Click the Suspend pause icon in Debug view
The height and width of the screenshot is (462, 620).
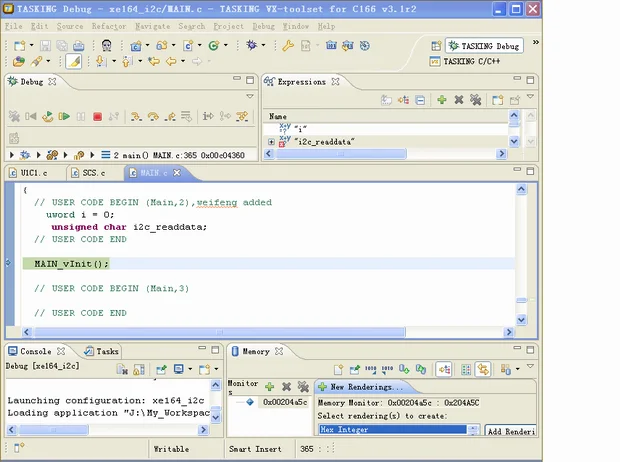[81, 117]
